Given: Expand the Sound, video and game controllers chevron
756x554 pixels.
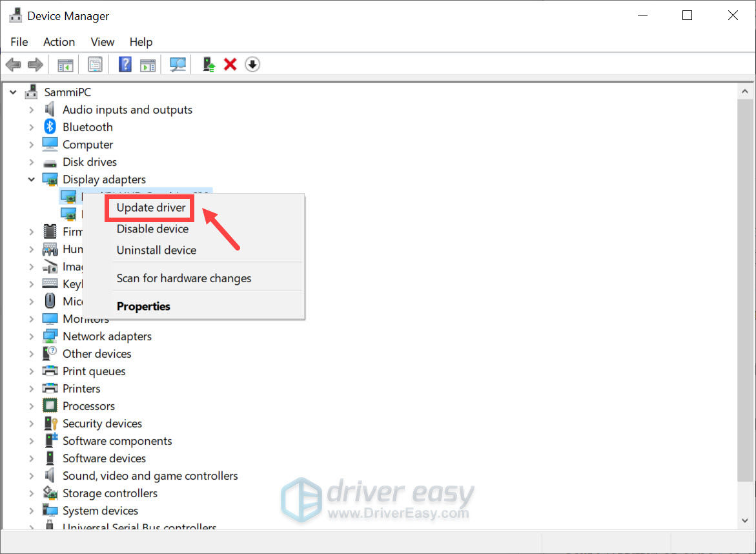Looking at the screenshot, I should click(32, 476).
